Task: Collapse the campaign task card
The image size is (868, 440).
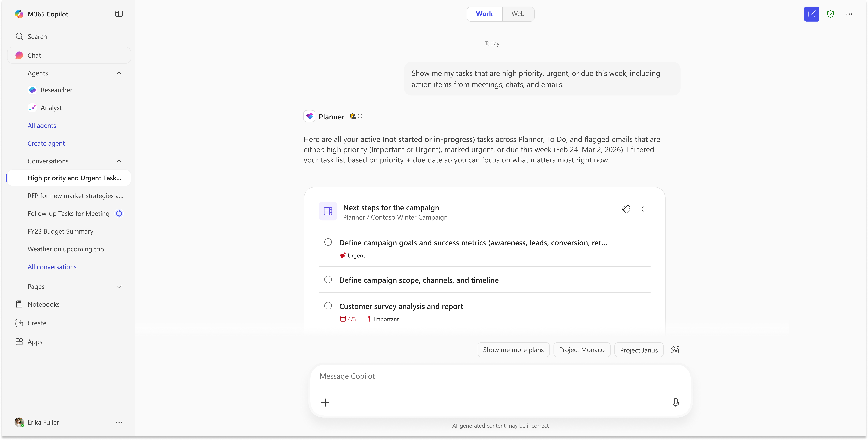Action: coord(643,209)
